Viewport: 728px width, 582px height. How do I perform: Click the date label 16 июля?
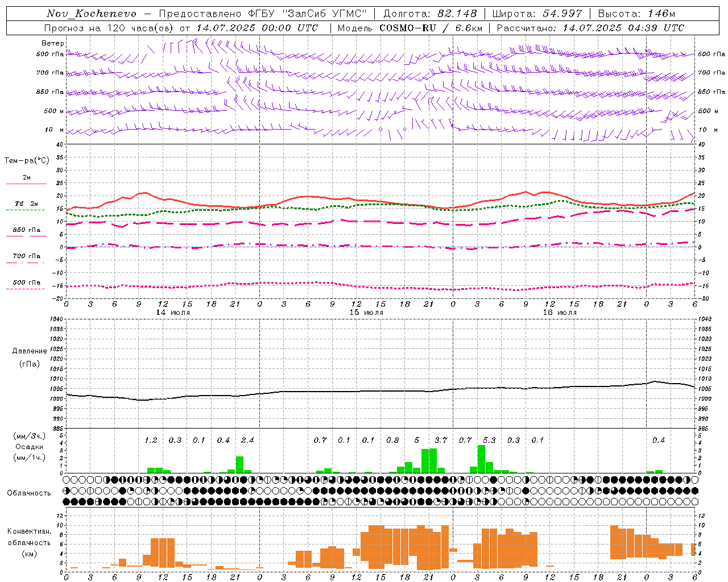click(x=560, y=313)
